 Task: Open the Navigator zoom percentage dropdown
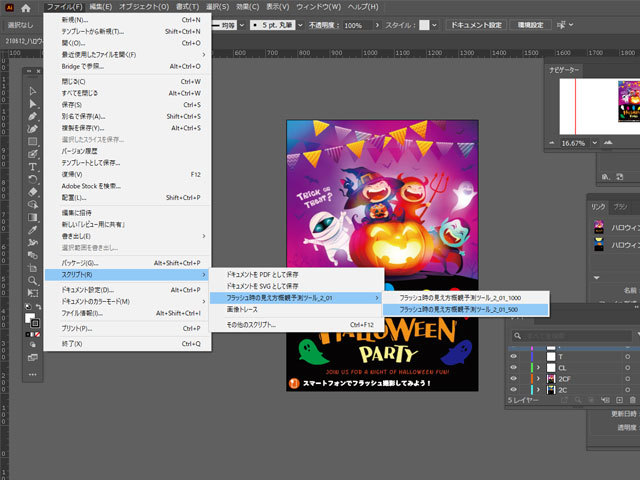click(x=595, y=143)
